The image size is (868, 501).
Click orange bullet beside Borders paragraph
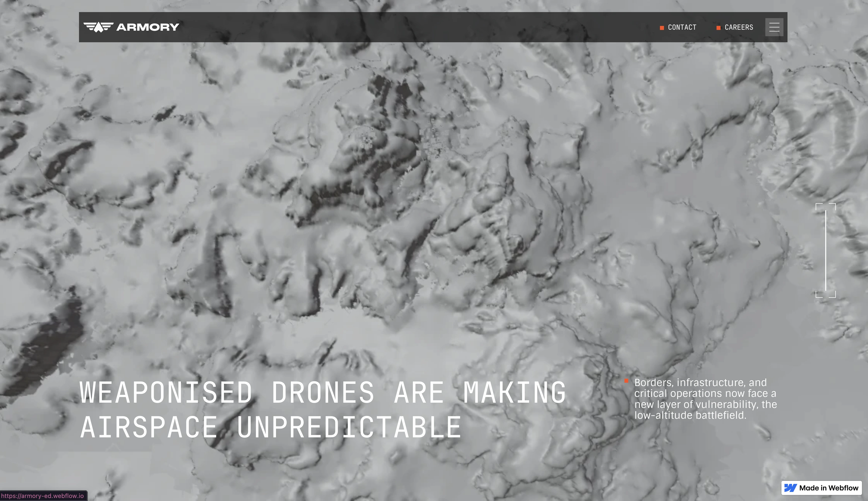coord(626,381)
